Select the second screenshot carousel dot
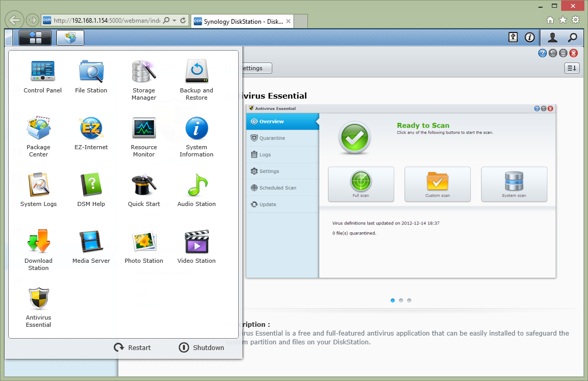This screenshot has width=588, height=381. click(401, 300)
